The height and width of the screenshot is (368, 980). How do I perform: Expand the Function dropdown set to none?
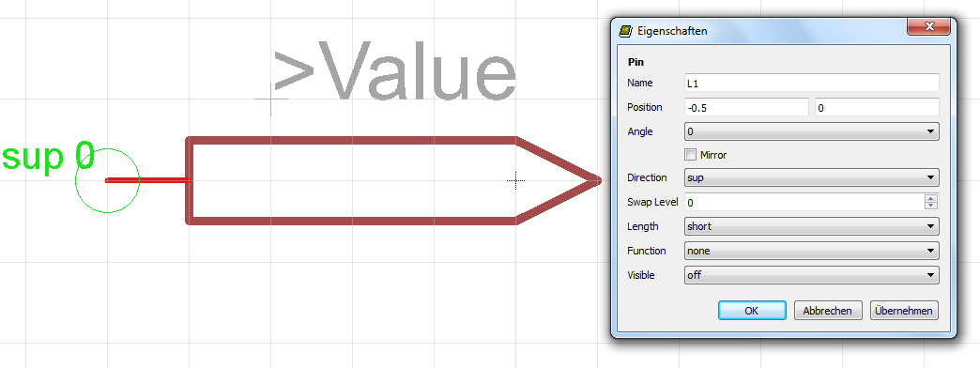(812, 251)
